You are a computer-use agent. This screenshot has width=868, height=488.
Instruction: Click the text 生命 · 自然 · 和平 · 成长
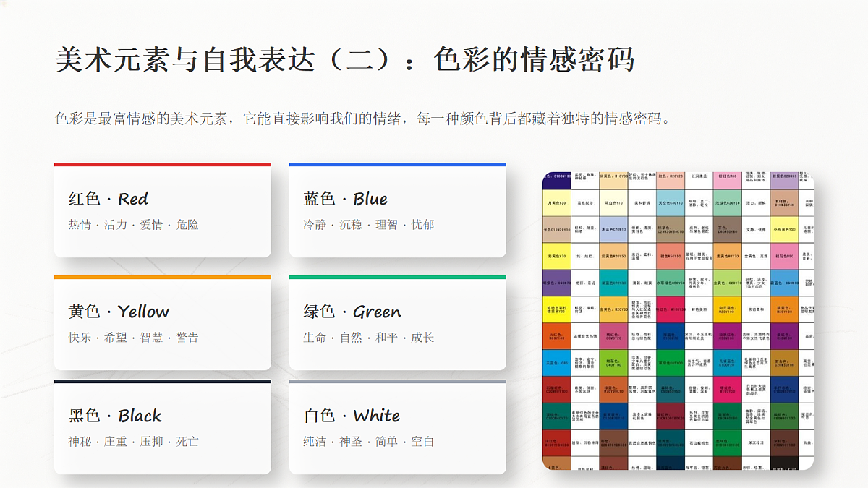pyautogui.click(x=369, y=338)
